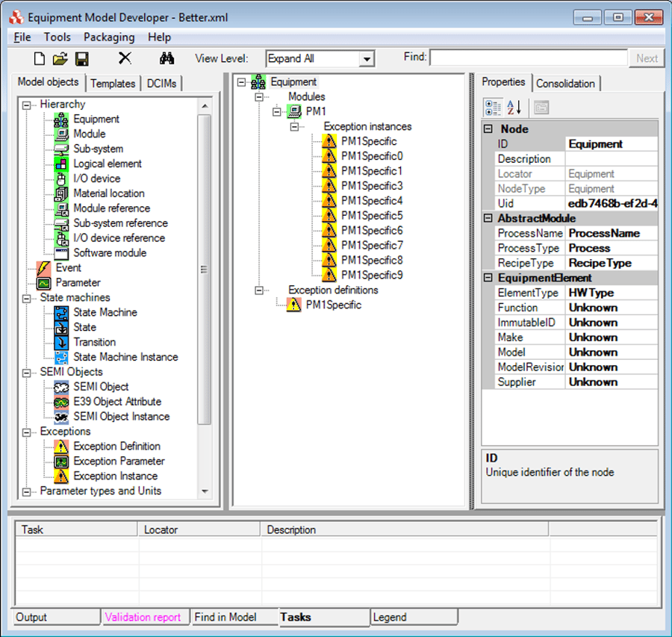Open an existing model file

point(60,58)
